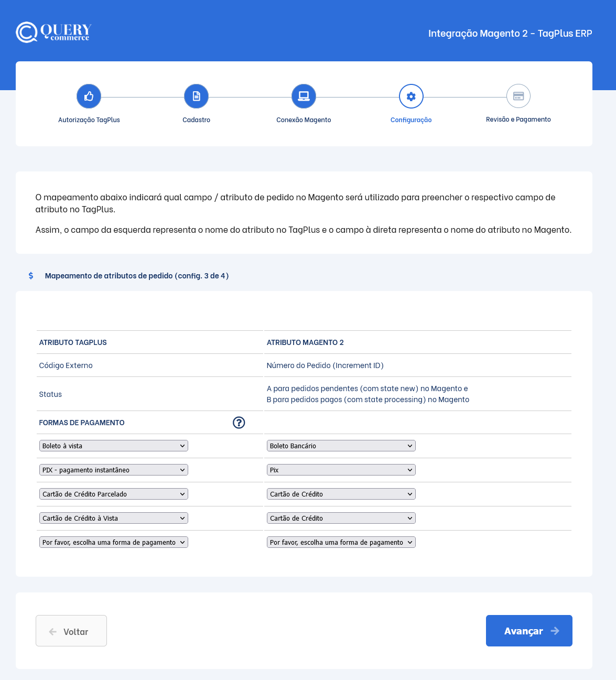Open the Cartão de Crédito Parcelado dropdown
Image resolution: width=616 pixels, height=680 pixels.
point(114,494)
